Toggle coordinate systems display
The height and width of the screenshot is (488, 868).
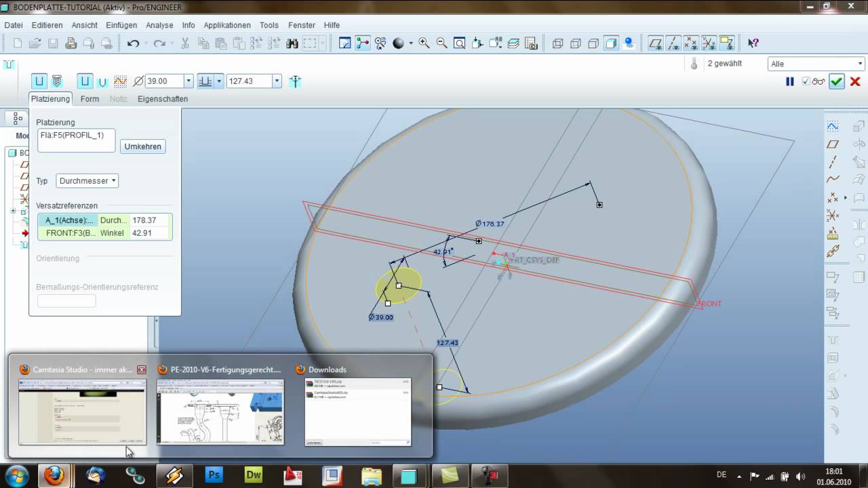pos(709,43)
